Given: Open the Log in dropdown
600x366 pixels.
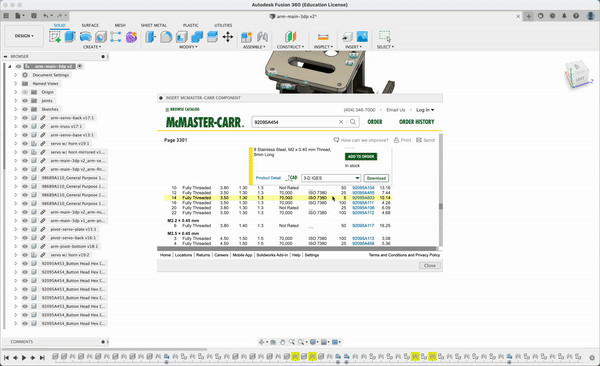Looking at the screenshot, I should [x=425, y=110].
